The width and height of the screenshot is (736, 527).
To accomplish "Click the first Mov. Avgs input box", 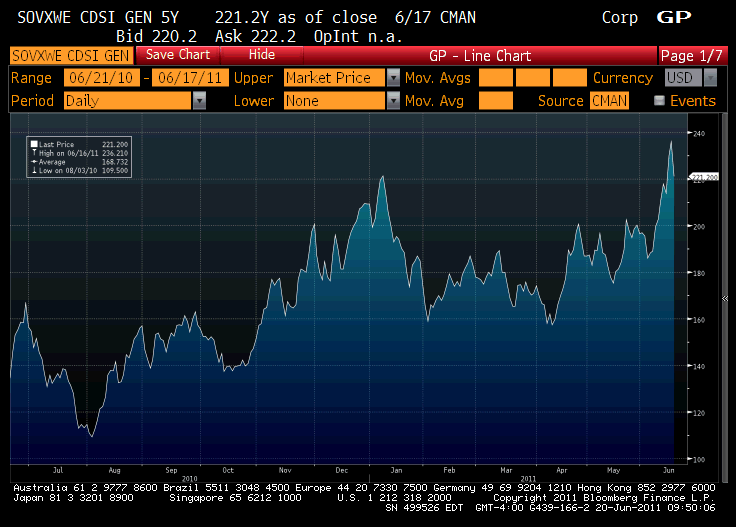I will pos(496,77).
